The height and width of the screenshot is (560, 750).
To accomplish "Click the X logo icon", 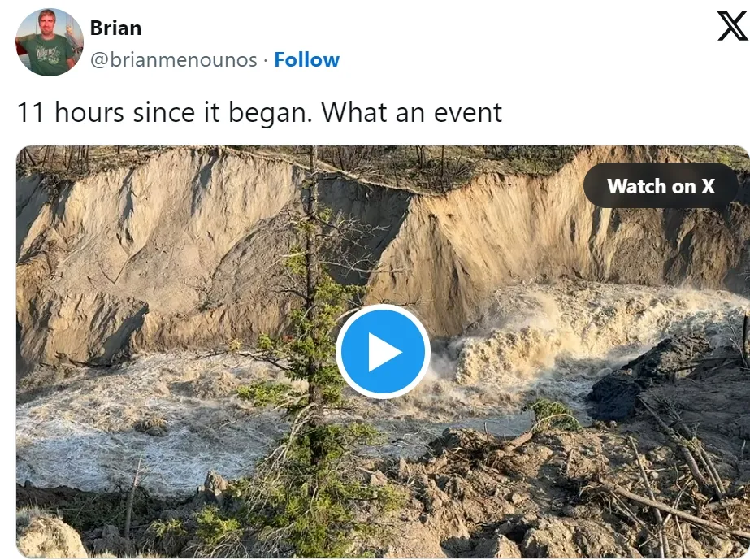I will point(733,26).
